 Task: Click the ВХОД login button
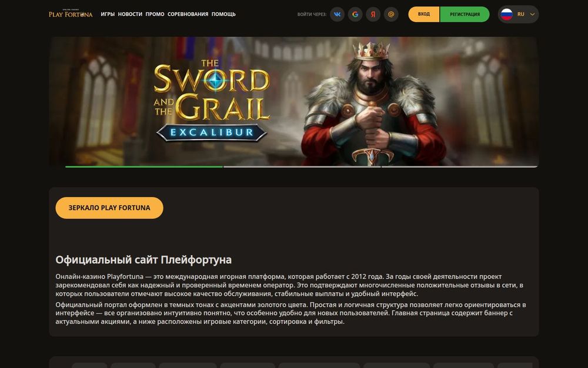[424, 14]
